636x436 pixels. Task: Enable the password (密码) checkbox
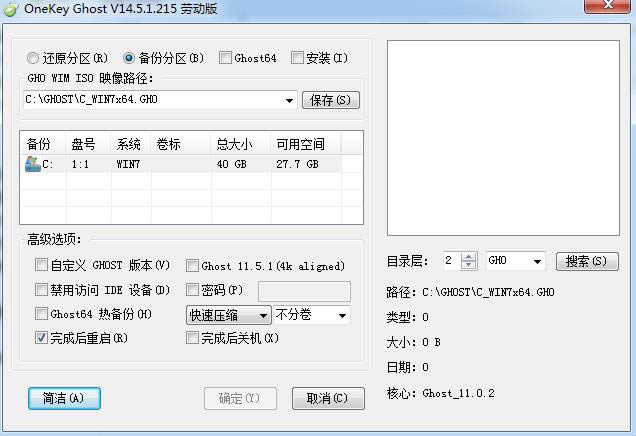192,290
